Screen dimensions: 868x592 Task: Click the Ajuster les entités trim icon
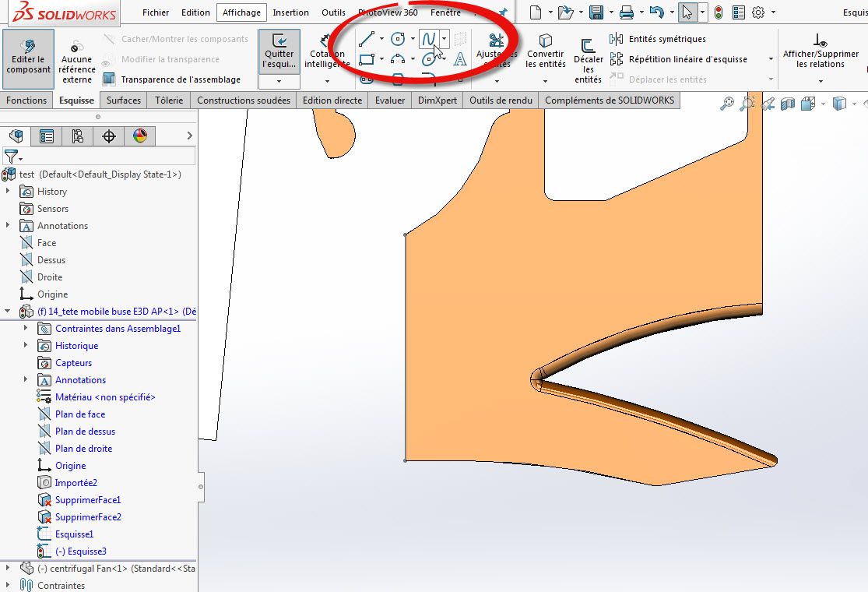tap(497, 40)
